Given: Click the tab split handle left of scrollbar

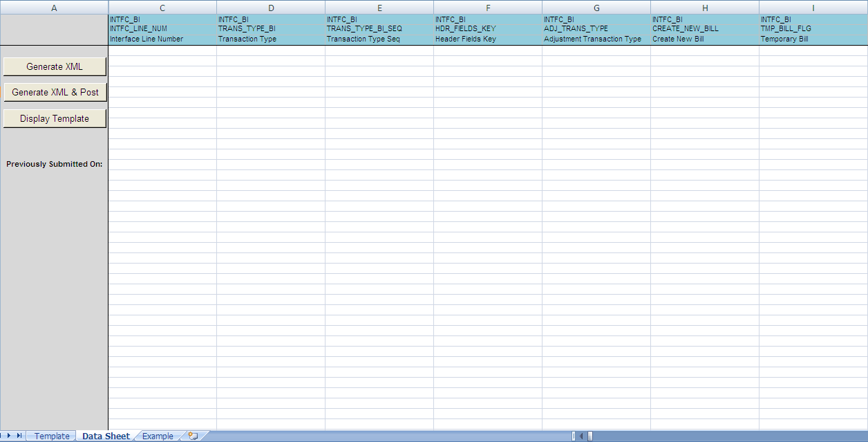Looking at the screenshot, I should click(574, 436).
